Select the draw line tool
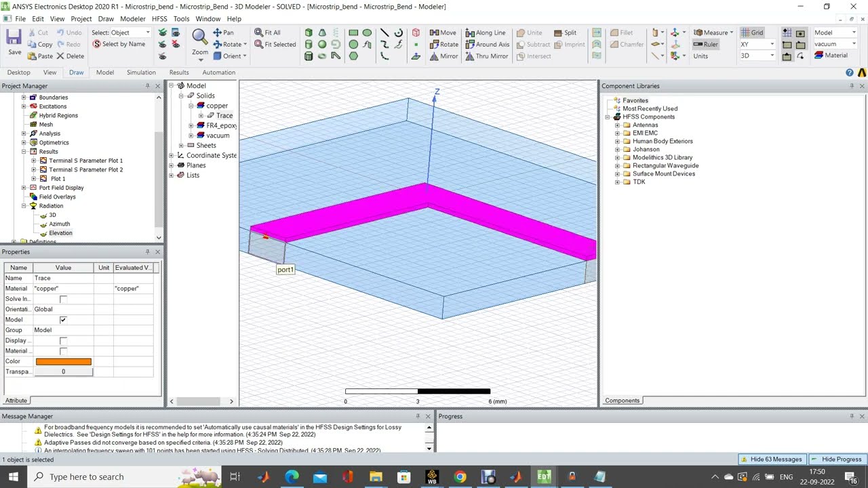The image size is (868, 488). pyautogui.click(x=384, y=33)
